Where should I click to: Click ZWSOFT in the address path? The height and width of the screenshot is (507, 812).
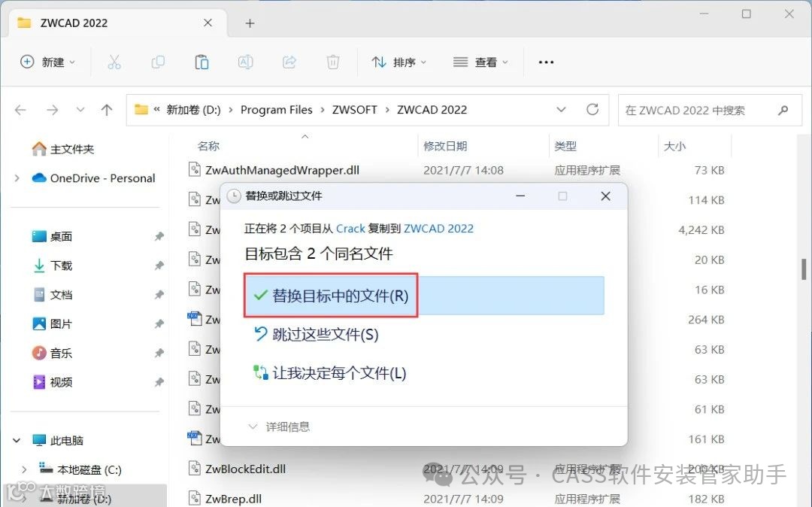tap(355, 110)
